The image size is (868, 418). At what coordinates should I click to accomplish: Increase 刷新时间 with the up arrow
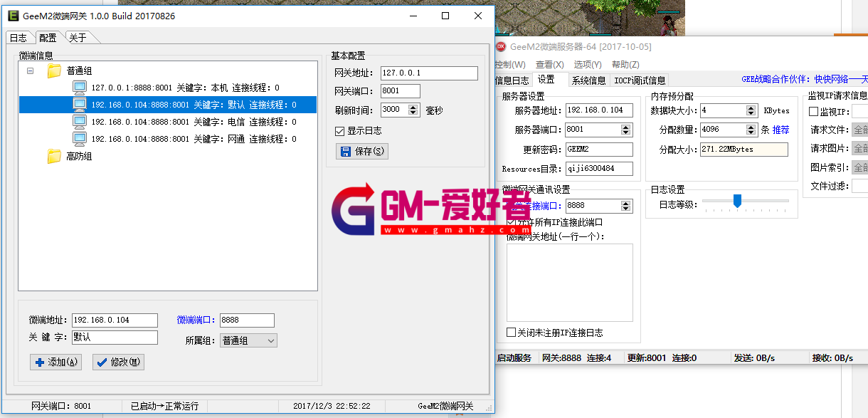413,107
